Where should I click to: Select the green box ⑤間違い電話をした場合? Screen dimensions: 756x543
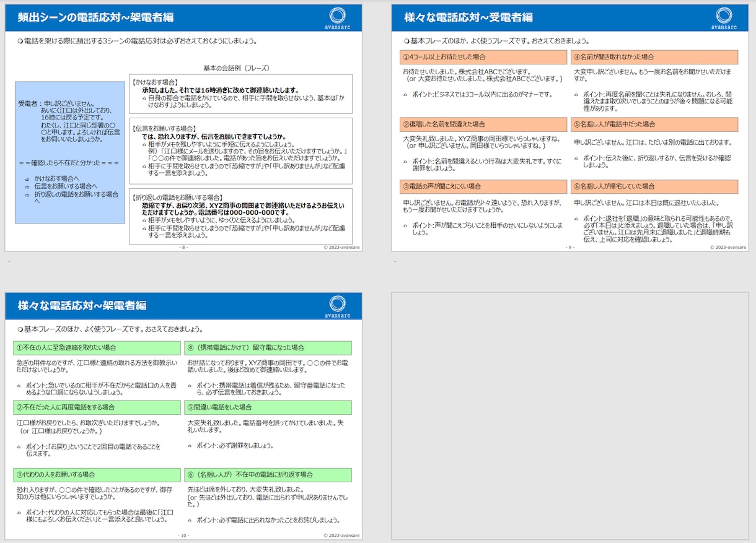pyautogui.click(x=268, y=407)
